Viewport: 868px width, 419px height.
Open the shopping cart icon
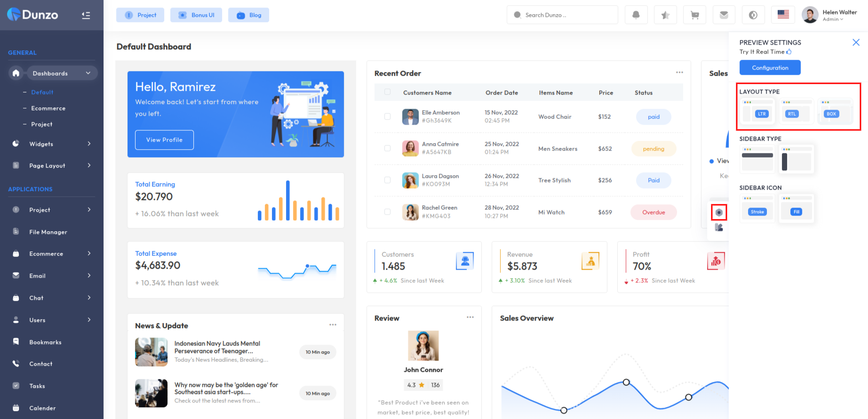coord(694,15)
